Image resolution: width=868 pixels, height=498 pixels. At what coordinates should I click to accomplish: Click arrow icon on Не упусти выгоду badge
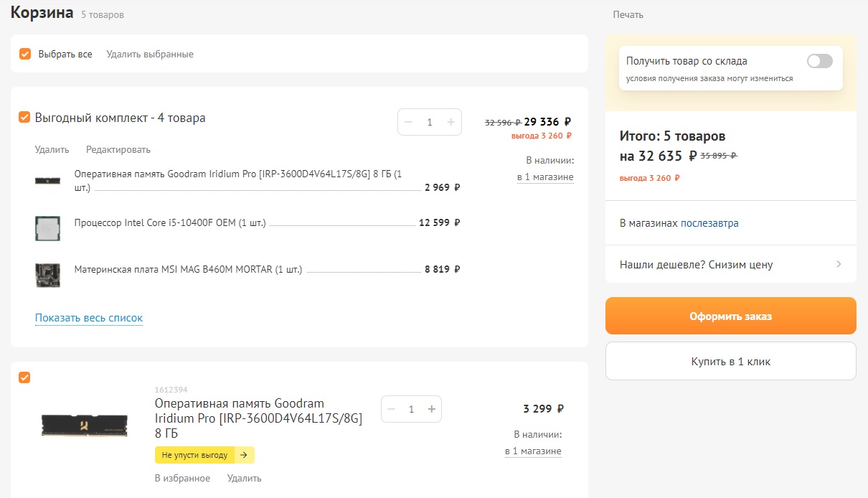[243, 455]
